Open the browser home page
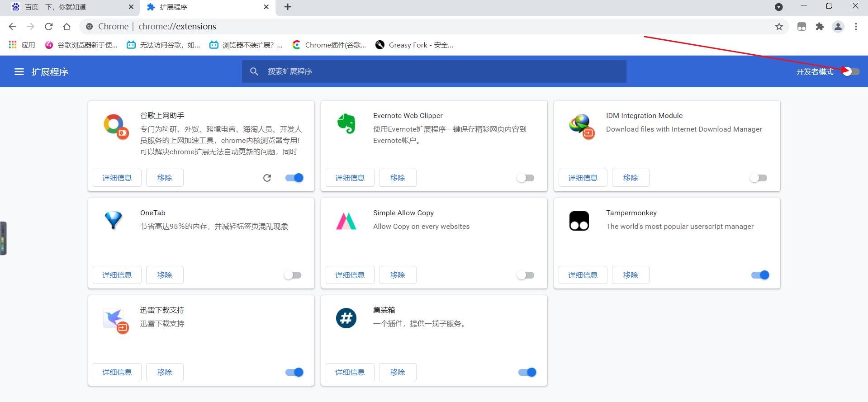 coord(66,27)
